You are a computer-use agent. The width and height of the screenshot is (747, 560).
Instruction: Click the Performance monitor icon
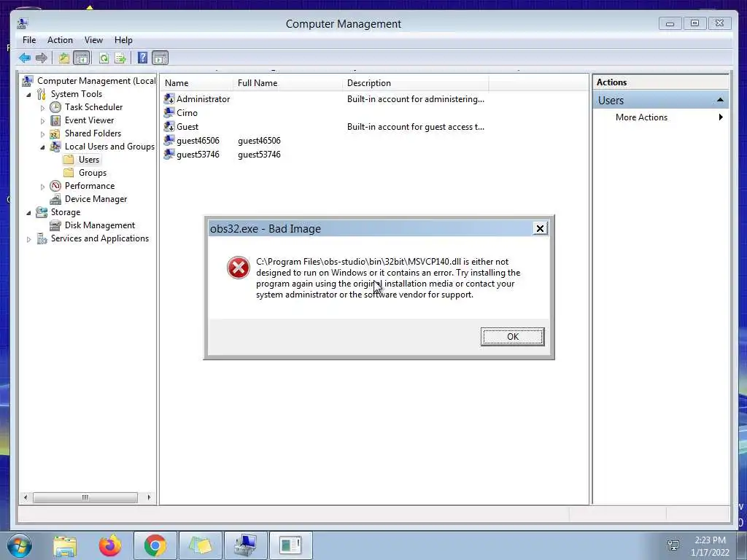[55, 186]
